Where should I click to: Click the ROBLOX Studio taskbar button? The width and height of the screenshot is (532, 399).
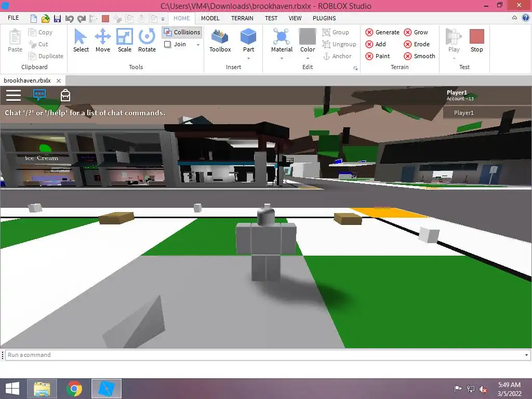(107, 389)
